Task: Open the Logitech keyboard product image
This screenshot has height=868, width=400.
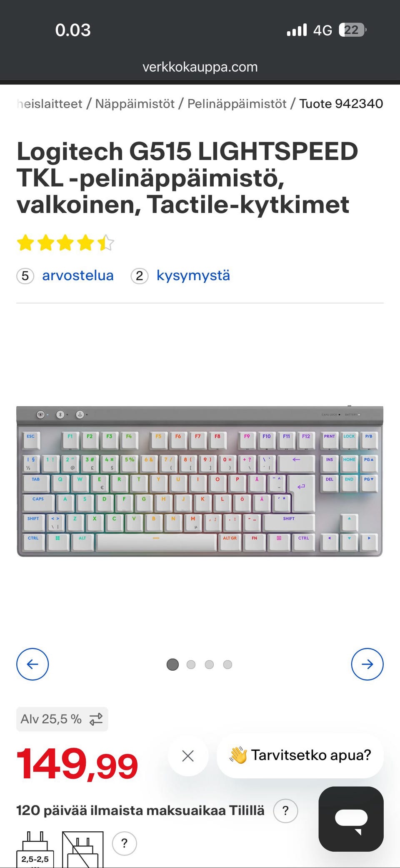Action: click(x=200, y=481)
